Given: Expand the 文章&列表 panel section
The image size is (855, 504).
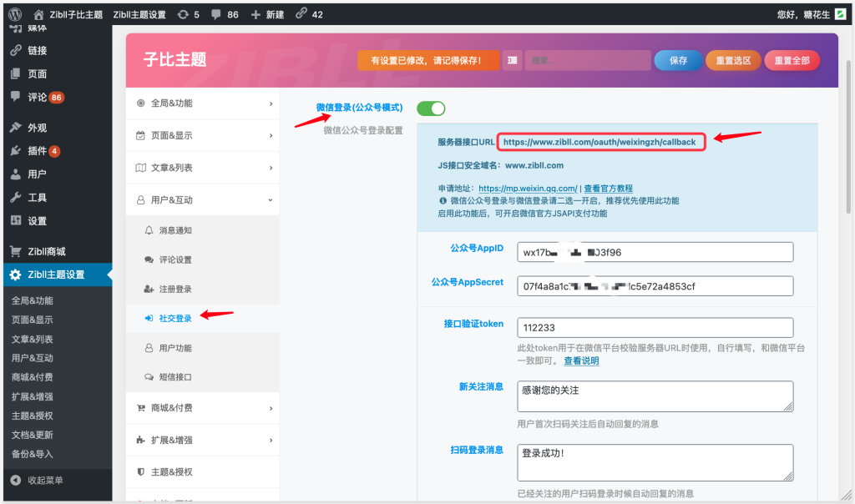Looking at the screenshot, I should (202, 168).
